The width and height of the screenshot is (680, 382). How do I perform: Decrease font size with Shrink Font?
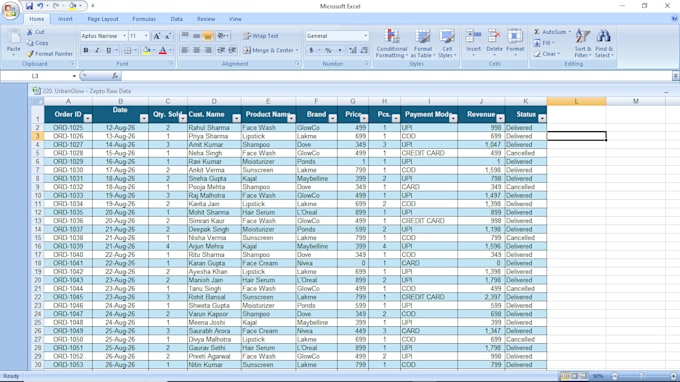168,36
